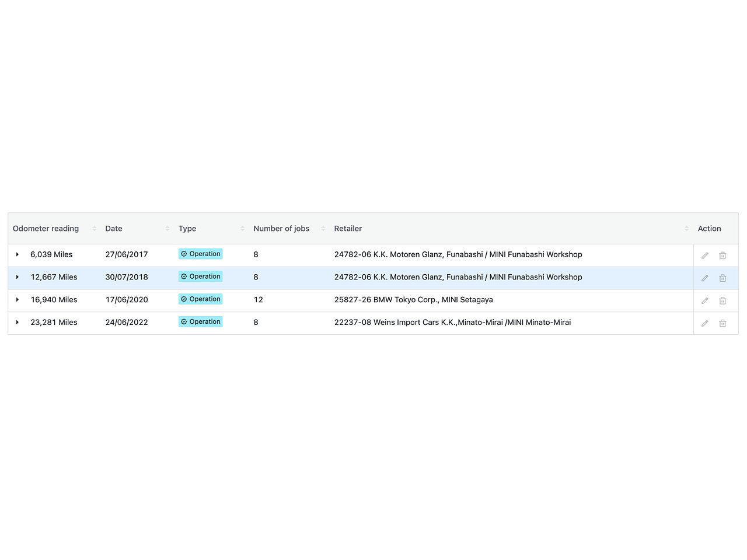
Task: Click the 23,281 Miles odometer value
Action: pyautogui.click(x=54, y=322)
